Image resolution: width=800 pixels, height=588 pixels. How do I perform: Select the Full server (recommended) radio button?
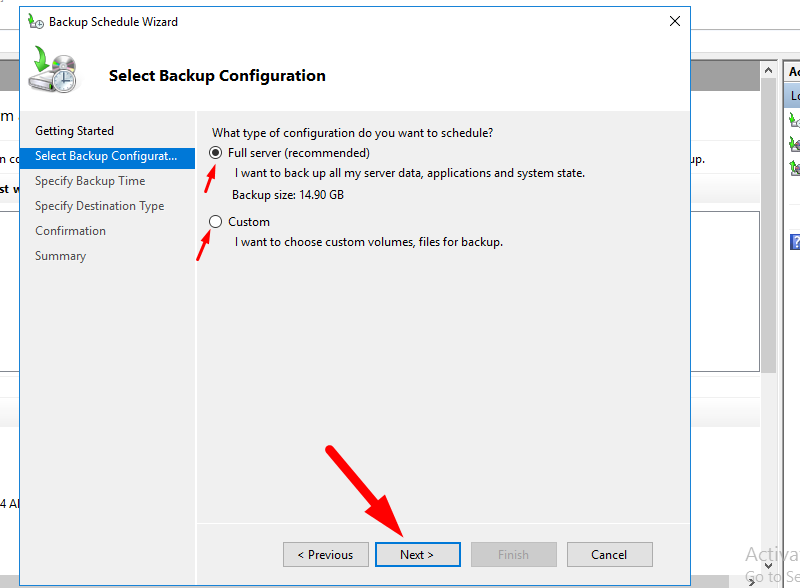(x=215, y=154)
